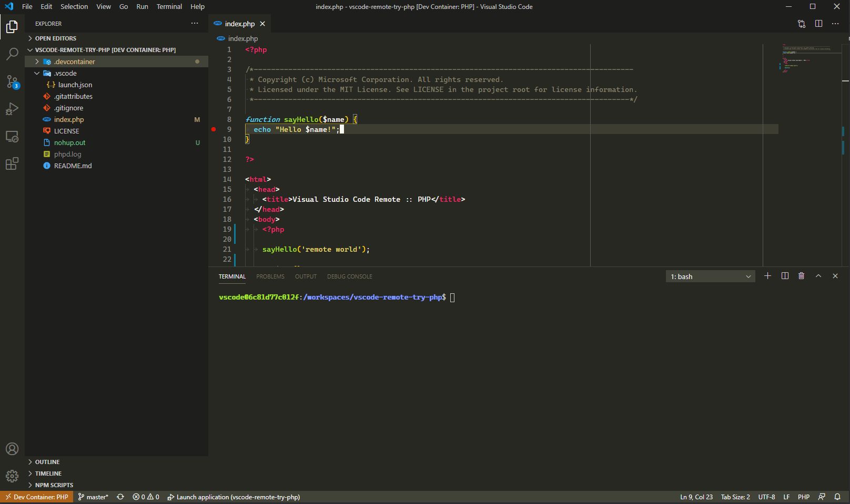Expand the OUTLINE section
Viewport: 850px width, 504px height.
[47, 462]
